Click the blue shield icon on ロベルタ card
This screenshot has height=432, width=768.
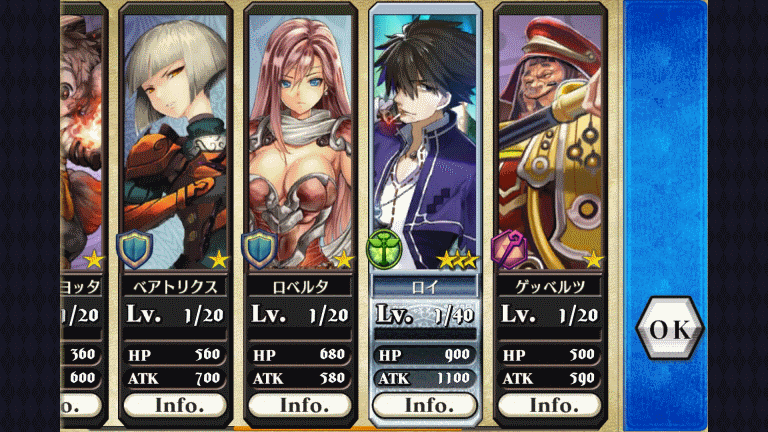pos(260,250)
